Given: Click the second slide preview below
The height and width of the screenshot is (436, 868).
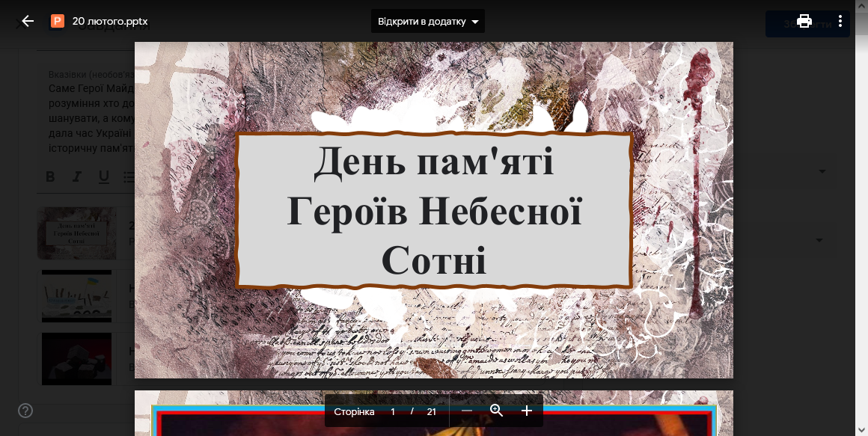Looking at the screenshot, I should tap(434, 414).
